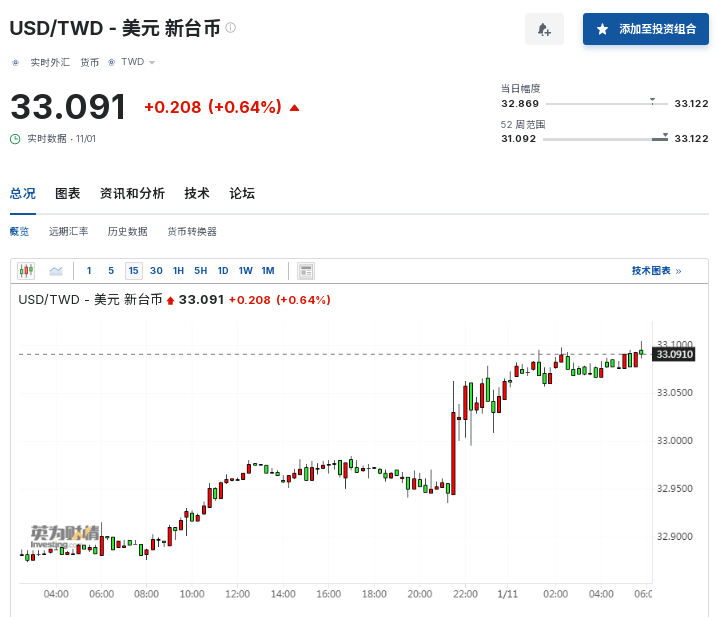Viewport: 717px width, 617px height.
Task: Click the 33.0910 current price marker
Action: [674, 354]
